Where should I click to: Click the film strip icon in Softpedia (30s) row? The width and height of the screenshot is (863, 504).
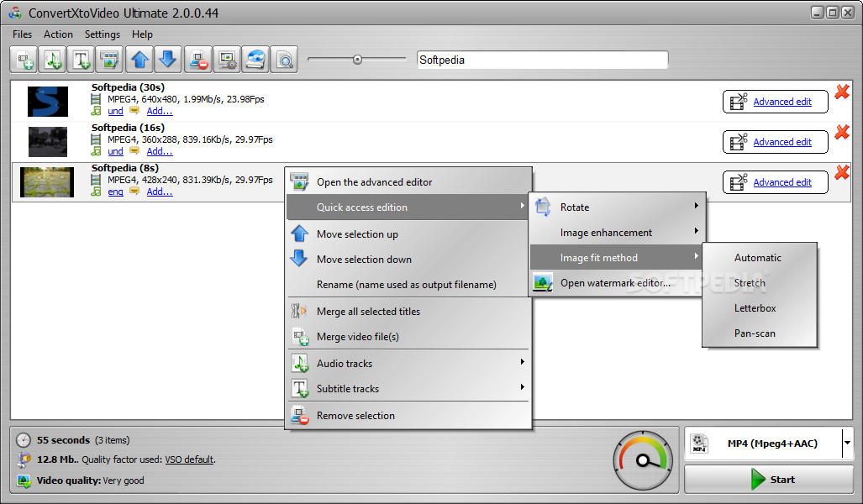[x=96, y=100]
